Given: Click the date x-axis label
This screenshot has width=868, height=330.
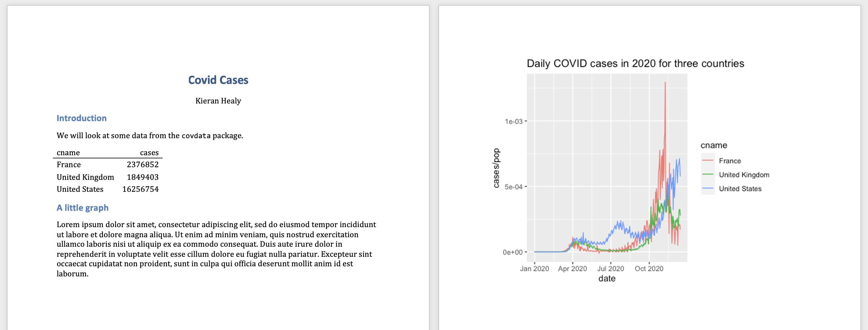Looking at the screenshot, I should pos(607,278).
